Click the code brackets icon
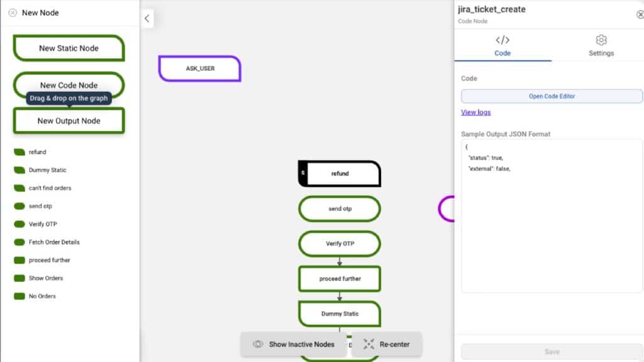This screenshot has width=644, height=362. point(502,40)
